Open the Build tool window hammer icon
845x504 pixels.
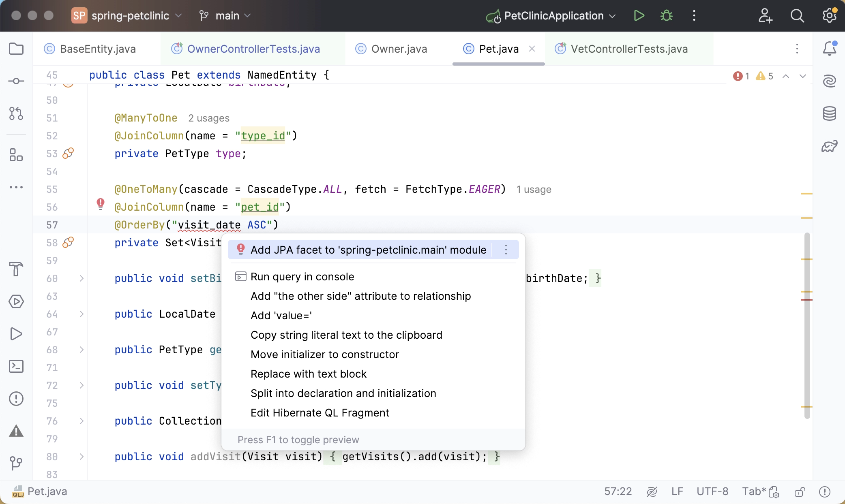16,269
